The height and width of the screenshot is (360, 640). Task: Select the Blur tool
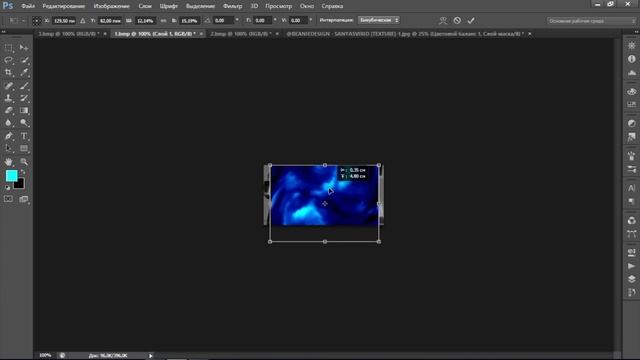point(9,122)
